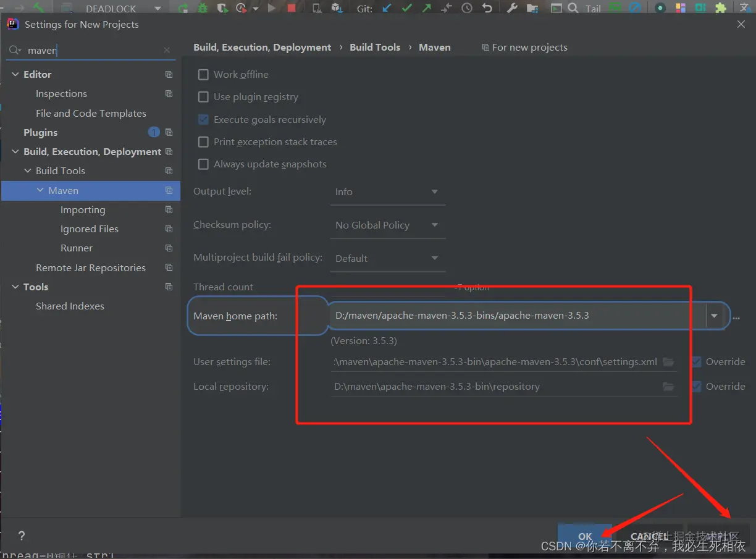Image resolution: width=756 pixels, height=559 pixels.
Task: Expand the Maven home path dropdown arrow
Action: tap(715, 316)
